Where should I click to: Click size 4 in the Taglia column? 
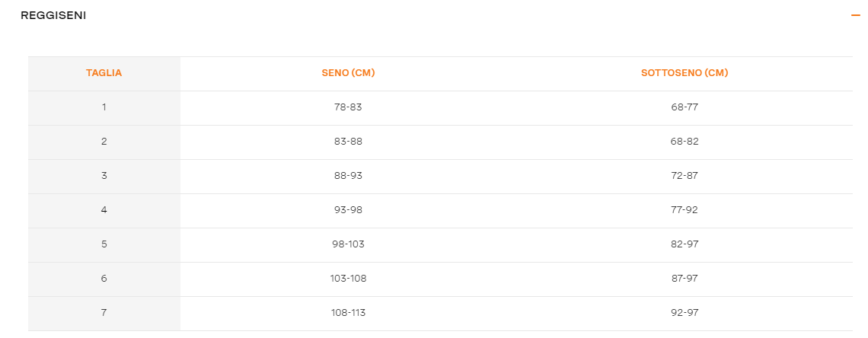pos(104,210)
